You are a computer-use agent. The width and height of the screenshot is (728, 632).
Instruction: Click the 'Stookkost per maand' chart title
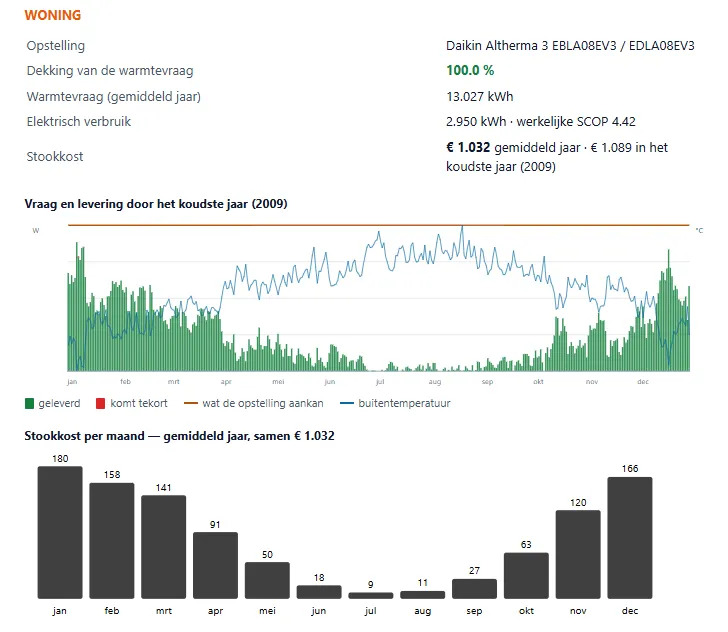tap(179, 436)
